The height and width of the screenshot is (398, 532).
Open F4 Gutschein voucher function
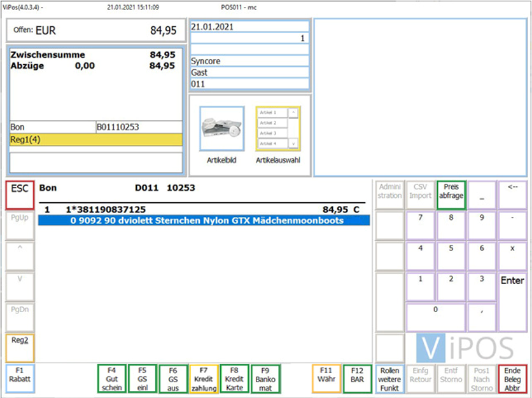pos(112,378)
